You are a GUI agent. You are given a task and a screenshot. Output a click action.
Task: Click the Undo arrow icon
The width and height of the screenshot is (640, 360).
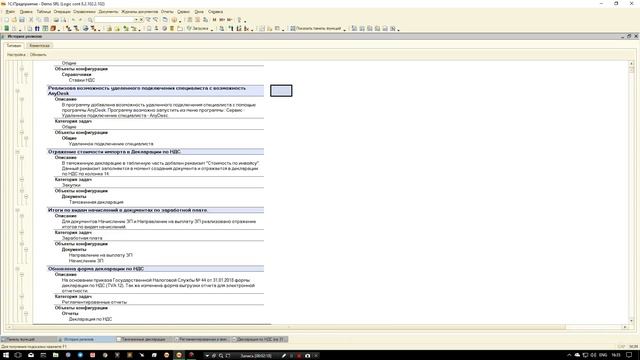tap(73, 20)
